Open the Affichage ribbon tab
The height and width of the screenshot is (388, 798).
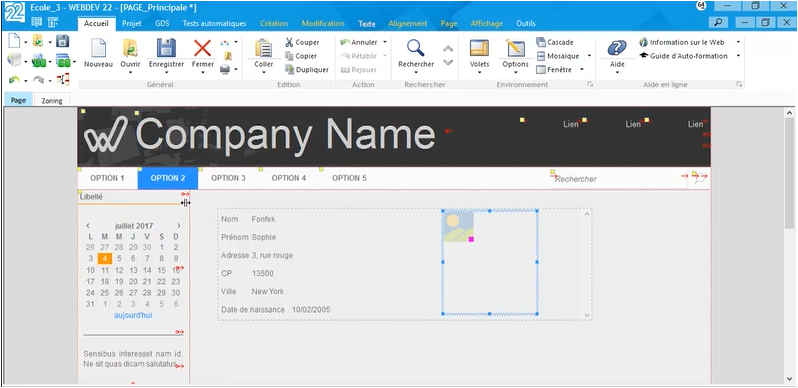point(487,23)
